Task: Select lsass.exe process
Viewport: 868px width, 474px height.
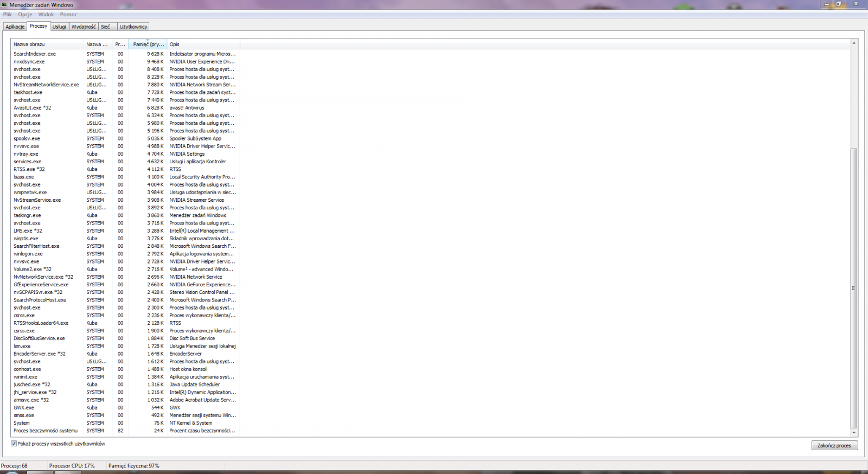Action: pos(125,177)
